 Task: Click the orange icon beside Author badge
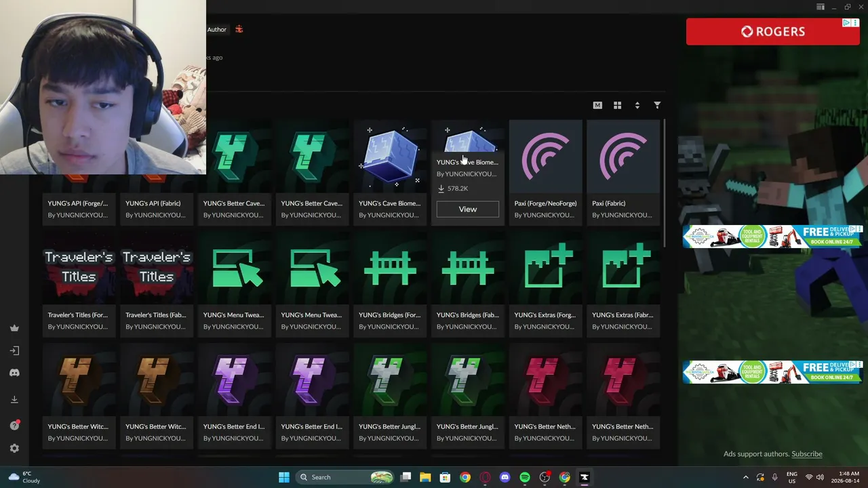[x=239, y=29]
